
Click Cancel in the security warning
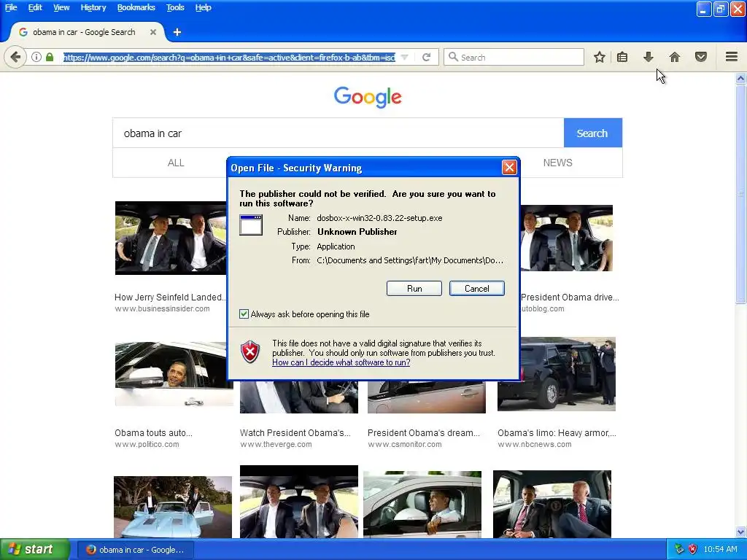477,289
